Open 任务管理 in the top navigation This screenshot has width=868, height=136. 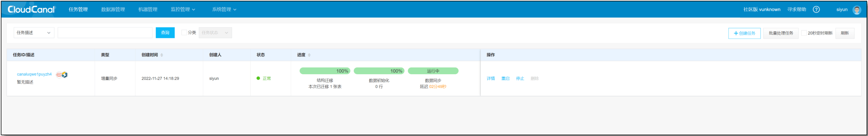coord(78,9)
